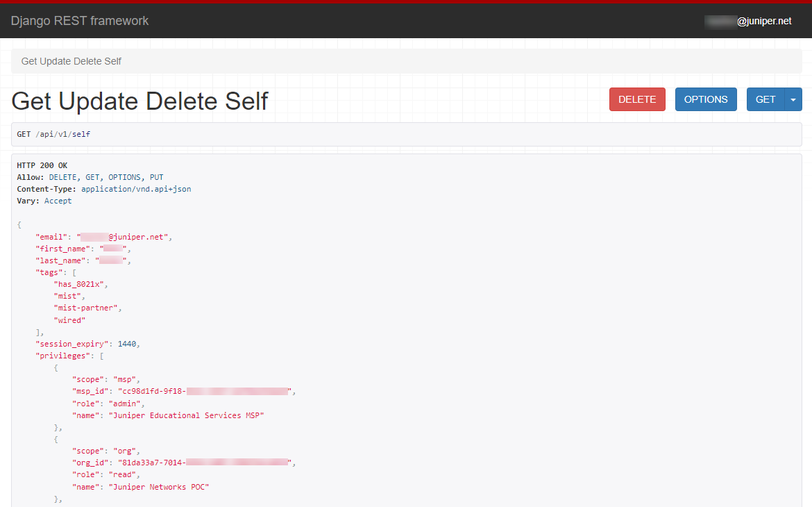Click the name Juniper Educational Services MSP

(187, 416)
